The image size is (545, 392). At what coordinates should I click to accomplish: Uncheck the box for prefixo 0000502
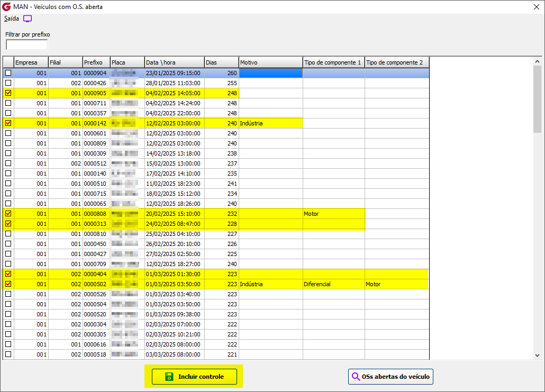coord(8,284)
